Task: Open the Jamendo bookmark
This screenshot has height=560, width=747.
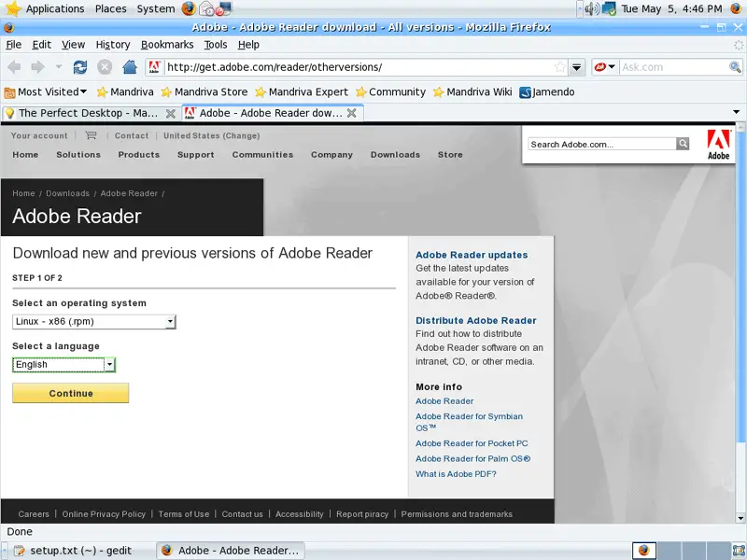Action: pyautogui.click(x=547, y=91)
